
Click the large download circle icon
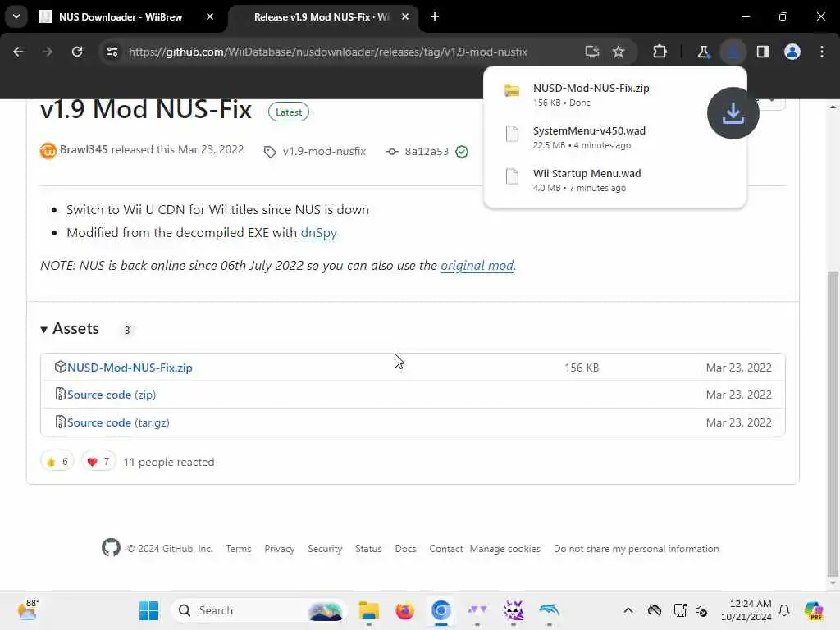coord(733,113)
